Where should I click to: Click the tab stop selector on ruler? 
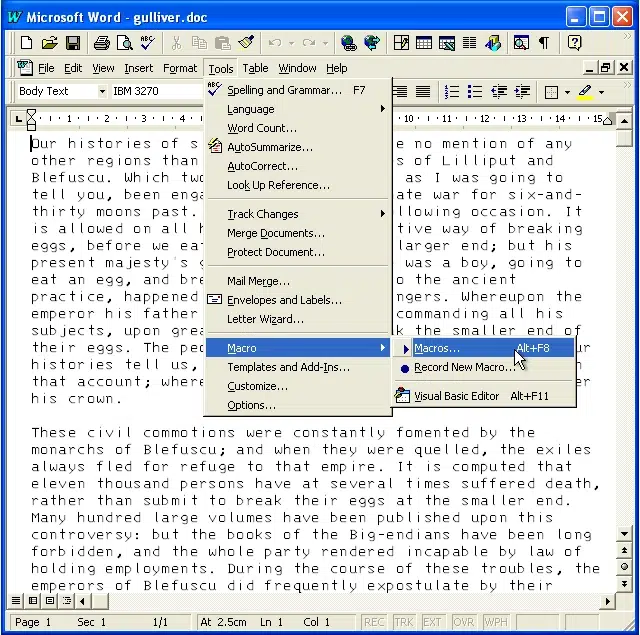18,119
